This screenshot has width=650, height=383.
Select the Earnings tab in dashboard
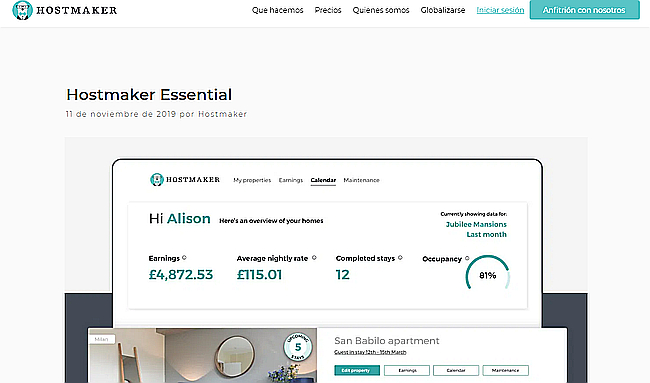(291, 180)
